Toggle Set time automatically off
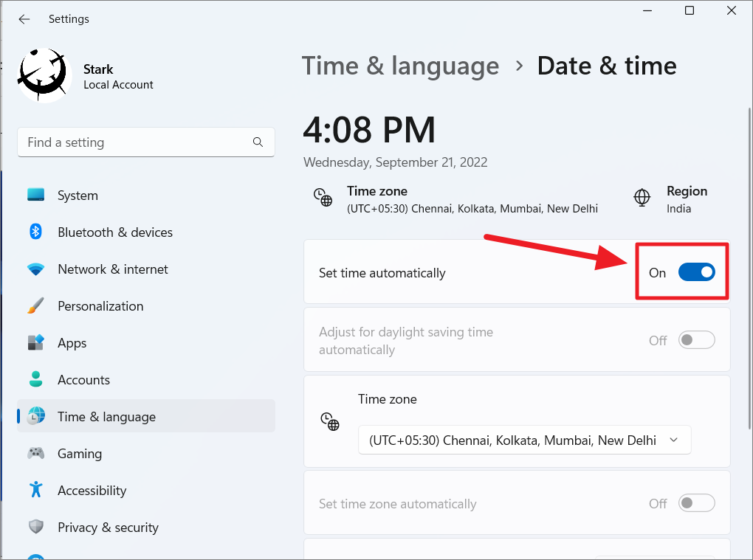 pos(696,272)
